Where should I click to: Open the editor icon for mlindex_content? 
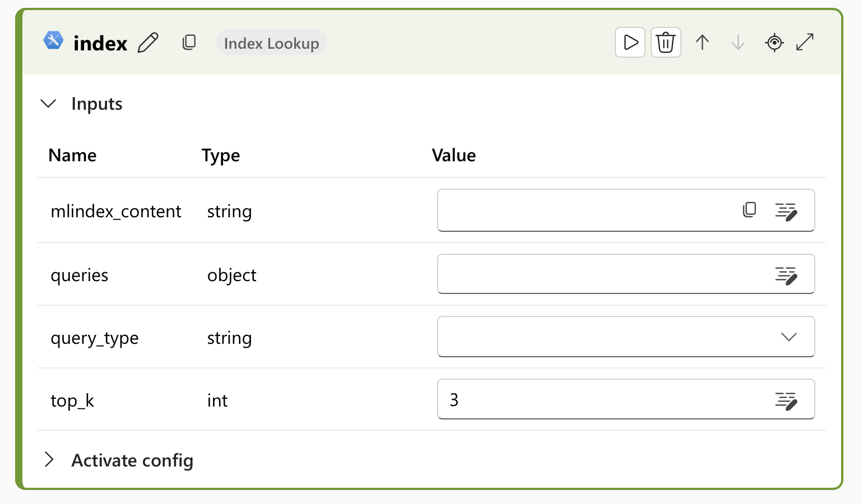point(786,211)
